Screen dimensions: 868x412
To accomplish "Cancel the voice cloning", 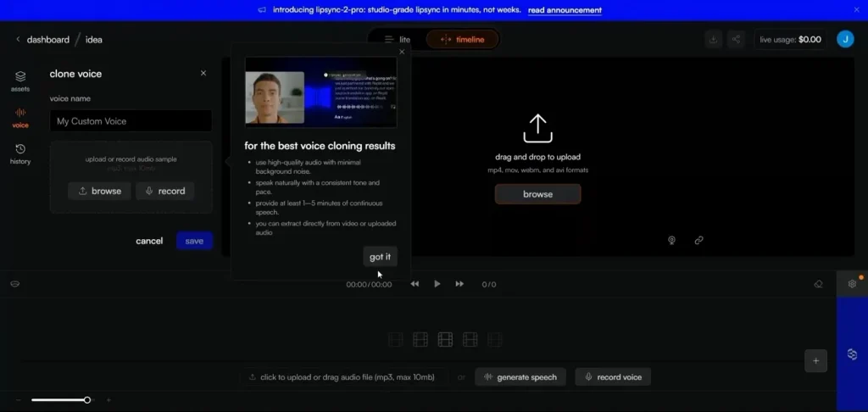I will coord(149,241).
